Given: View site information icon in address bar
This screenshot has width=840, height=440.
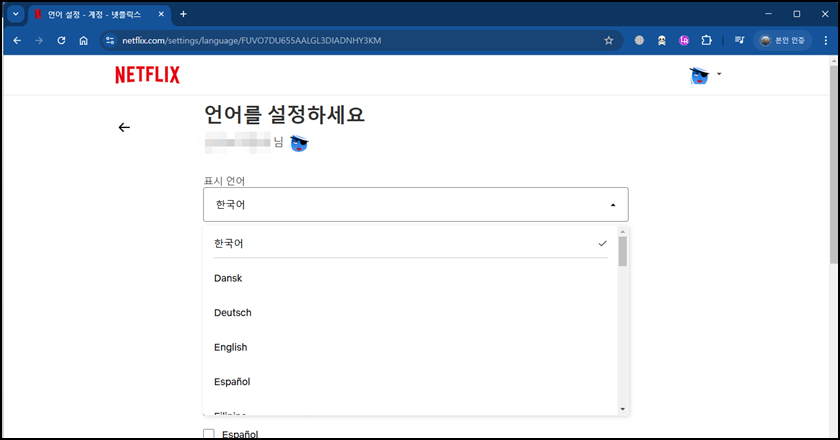Looking at the screenshot, I should coord(110,41).
